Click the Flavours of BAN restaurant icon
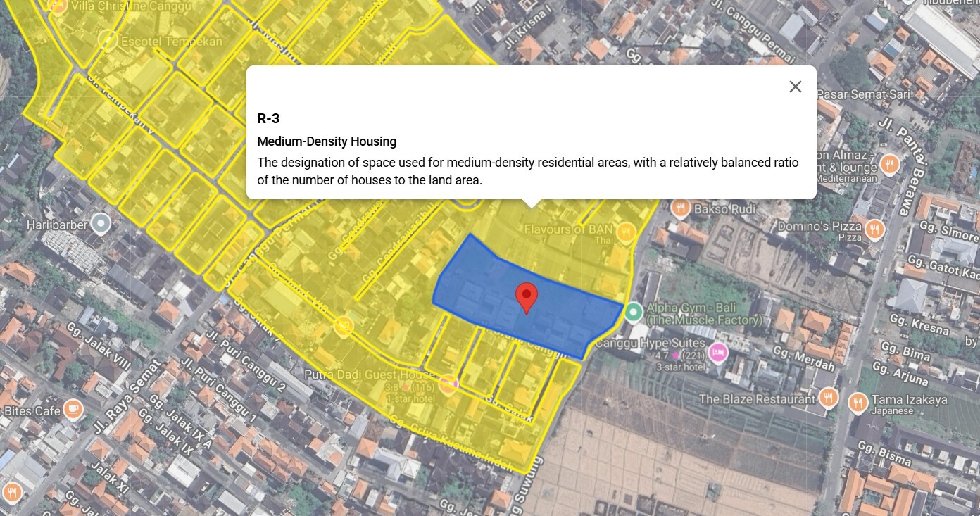 click(x=625, y=232)
